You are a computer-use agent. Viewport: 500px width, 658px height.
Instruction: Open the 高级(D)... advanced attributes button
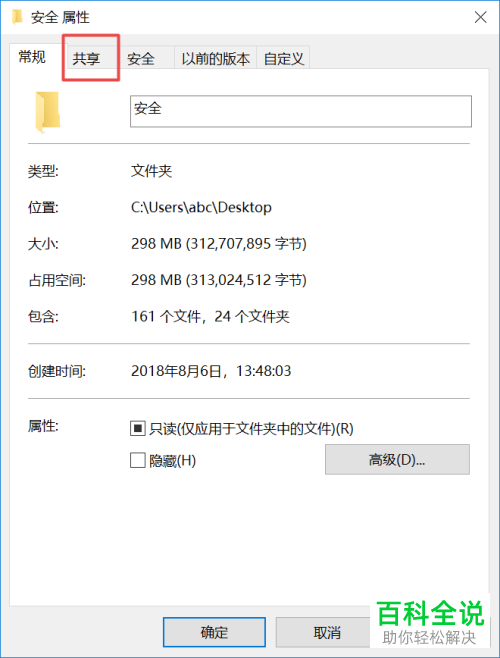pyautogui.click(x=397, y=460)
